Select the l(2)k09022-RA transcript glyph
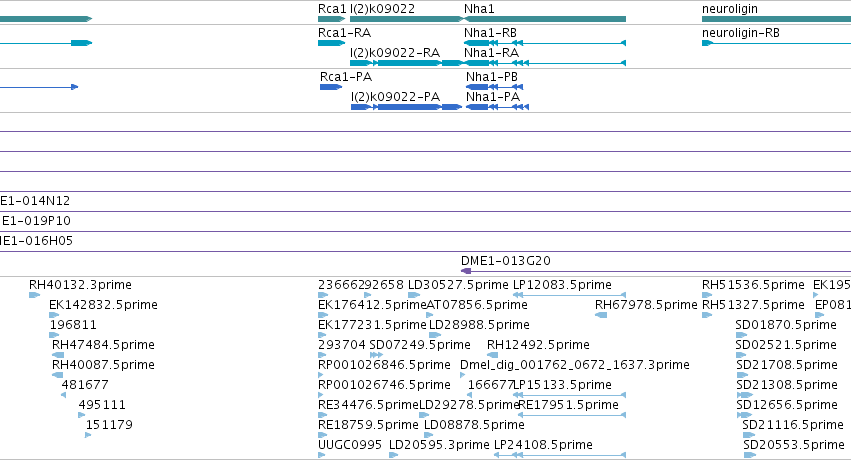 [406, 63]
